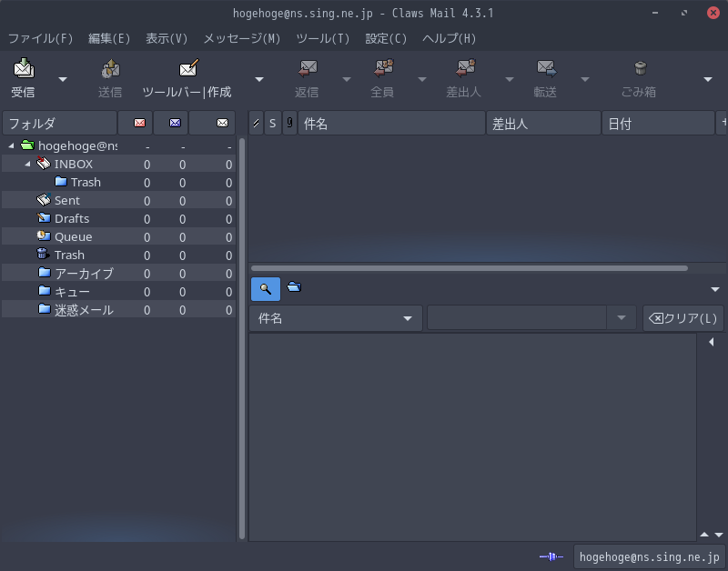Open the dropdown arrow next to 受信
Viewport: 728px width, 571px height.
[63, 79]
